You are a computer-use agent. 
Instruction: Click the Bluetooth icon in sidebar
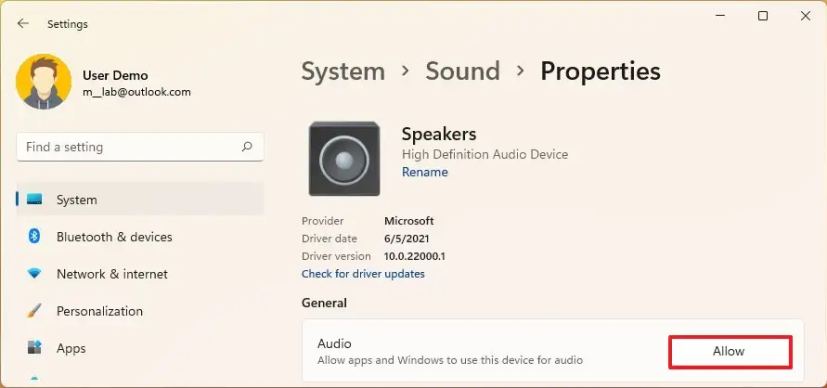click(x=34, y=237)
